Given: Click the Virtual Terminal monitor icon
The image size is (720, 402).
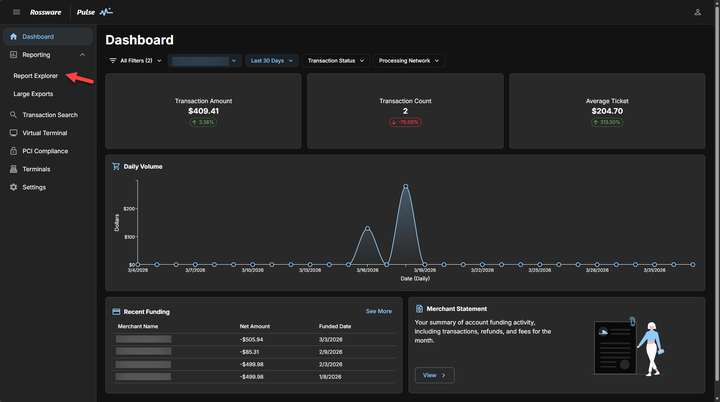Looking at the screenshot, I should tap(13, 133).
